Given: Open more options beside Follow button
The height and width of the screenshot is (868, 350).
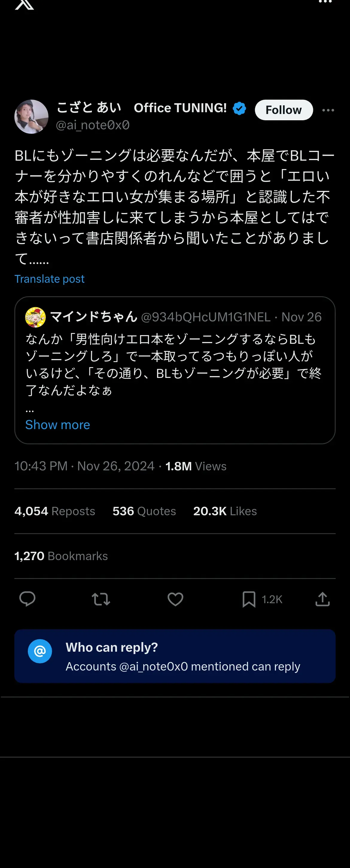Looking at the screenshot, I should pos(328,110).
